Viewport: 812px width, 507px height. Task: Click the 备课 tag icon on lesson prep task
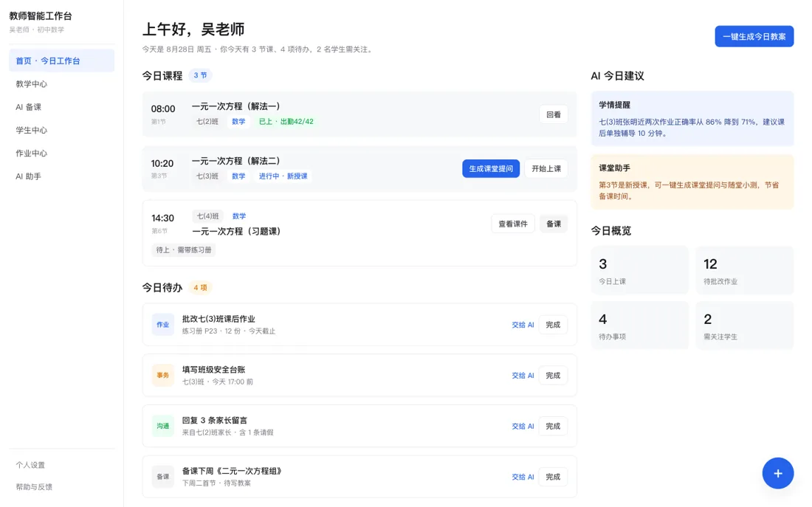pyautogui.click(x=162, y=477)
